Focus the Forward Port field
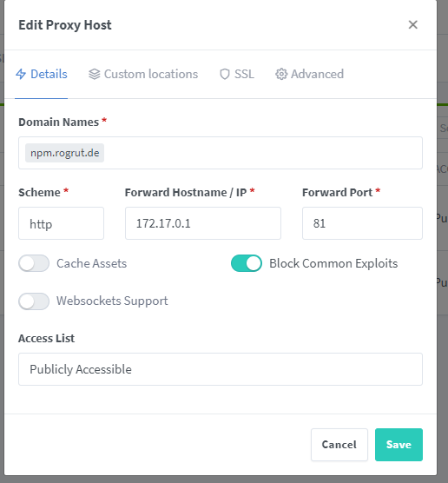This screenshot has height=483, width=448. [362, 223]
